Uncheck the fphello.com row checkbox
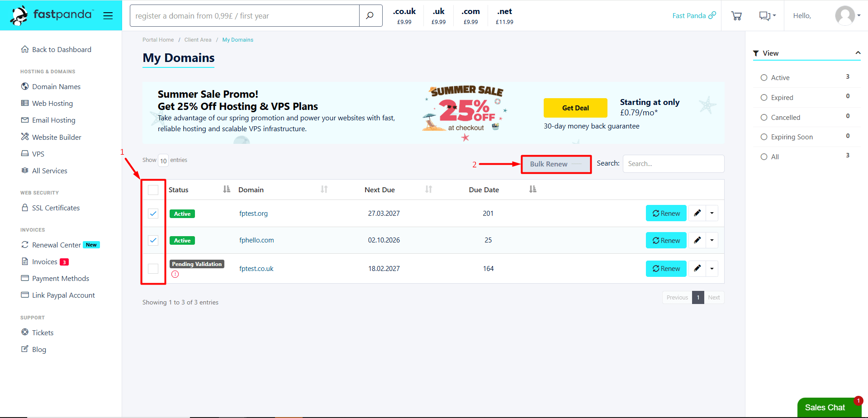The width and height of the screenshot is (868, 418). coord(153,240)
